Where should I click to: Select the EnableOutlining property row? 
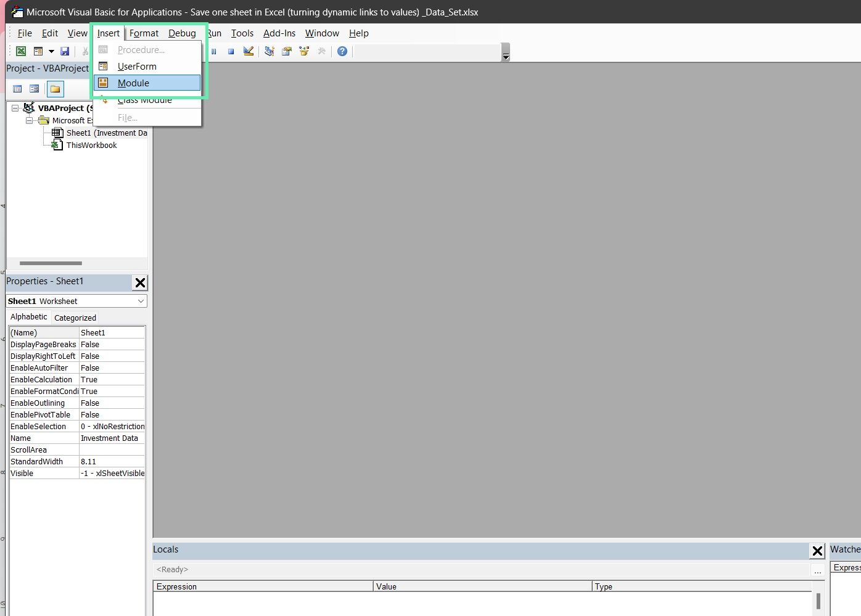coord(77,403)
